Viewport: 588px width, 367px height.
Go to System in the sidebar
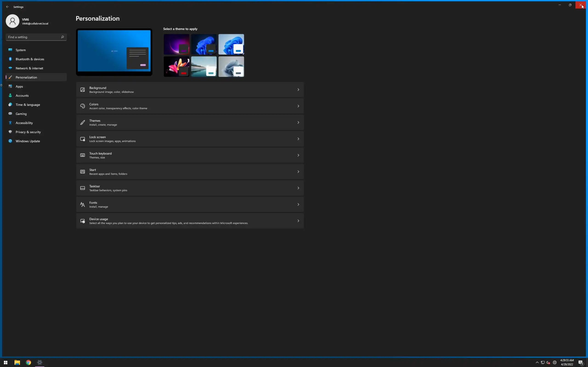[21, 50]
